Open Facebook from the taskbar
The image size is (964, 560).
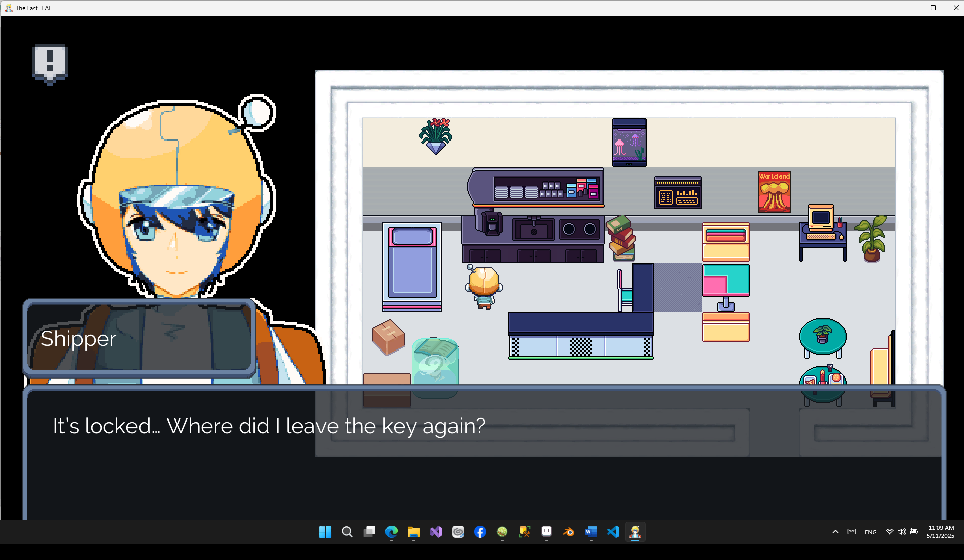[480, 532]
